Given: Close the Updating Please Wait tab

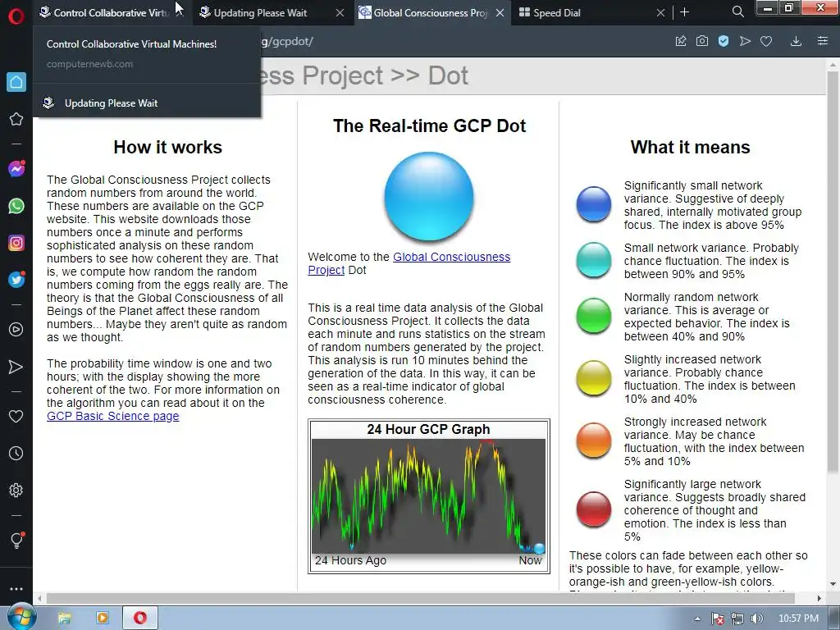Looking at the screenshot, I should [340, 12].
